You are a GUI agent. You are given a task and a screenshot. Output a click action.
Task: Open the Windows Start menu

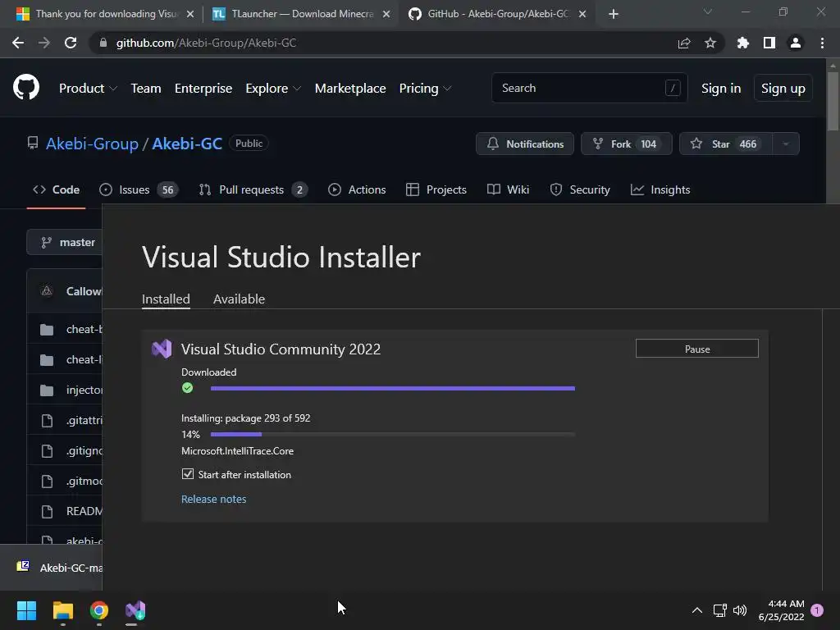[26, 610]
